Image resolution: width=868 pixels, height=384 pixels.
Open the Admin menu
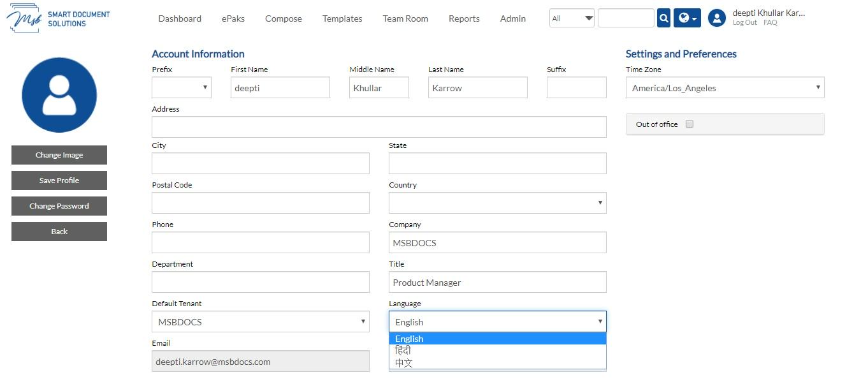(513, 18)
